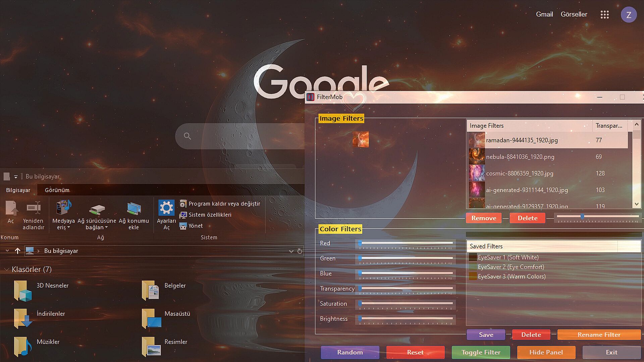Click the search magnifier icon
Screen dimensions: 644x362
187,136
